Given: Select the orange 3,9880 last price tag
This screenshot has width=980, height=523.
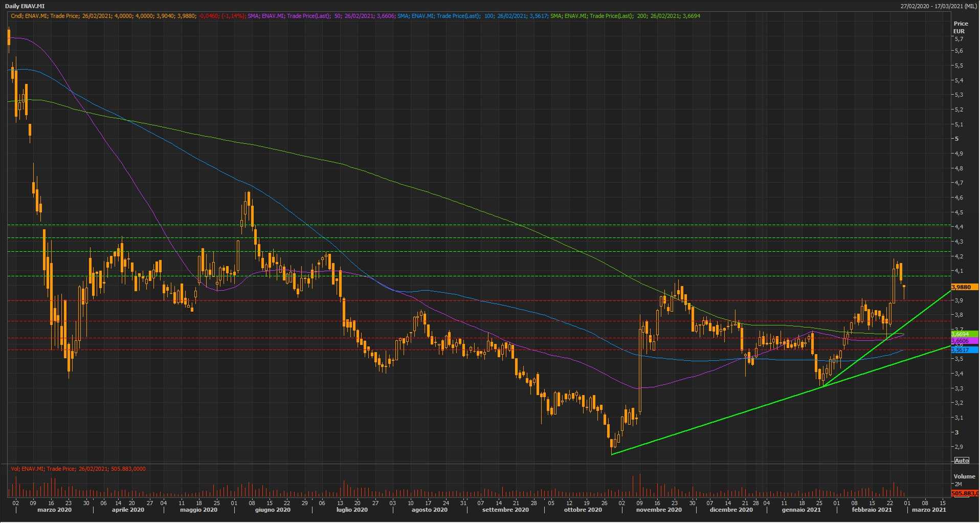Looking at the screenshot, I should coord(964,287).
